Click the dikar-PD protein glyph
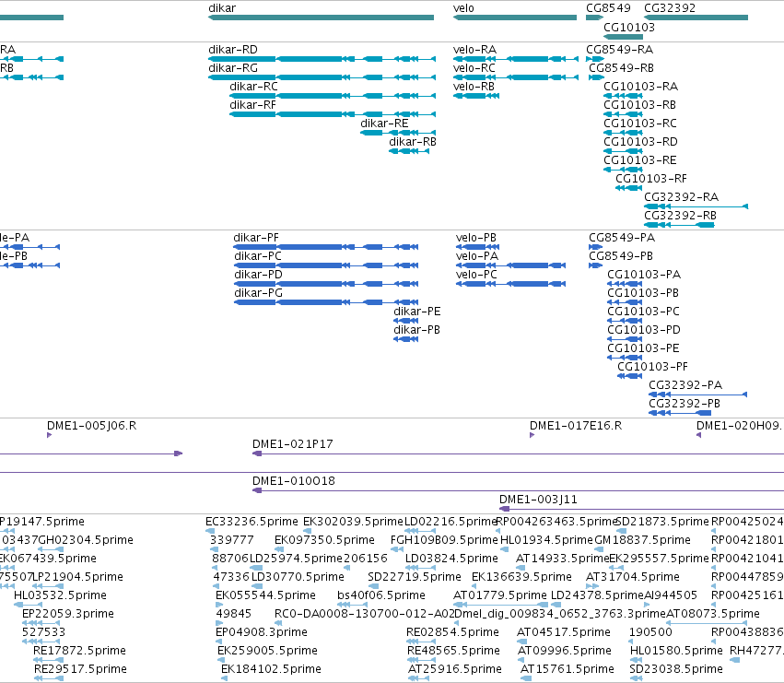This screenshot has height=683, width=784. click(x=326, y=284)
